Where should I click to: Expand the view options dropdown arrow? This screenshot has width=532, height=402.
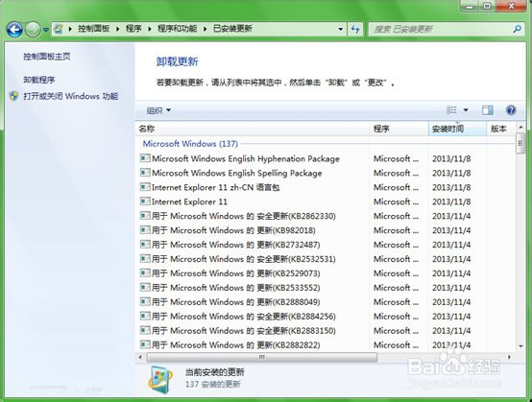point(466,110)
